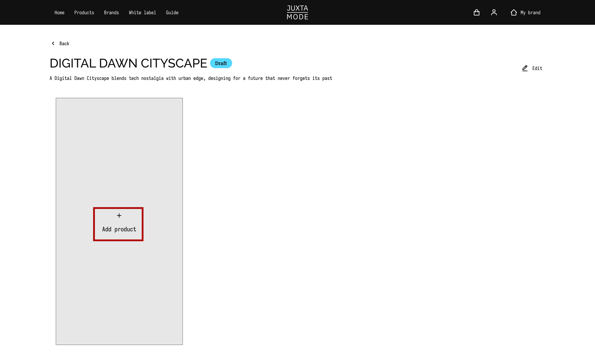Viewport: 595px width, 364px height.
Task: Click the plus icon above Add product
Action: click(119, 215)
